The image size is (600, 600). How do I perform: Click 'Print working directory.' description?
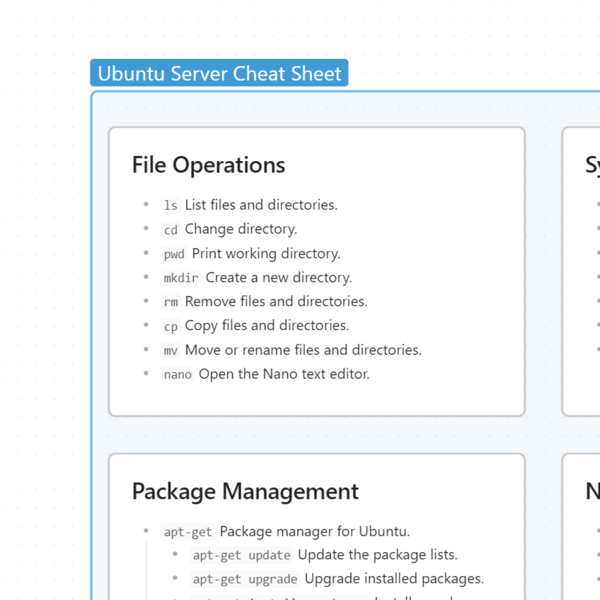click(266, 254)
